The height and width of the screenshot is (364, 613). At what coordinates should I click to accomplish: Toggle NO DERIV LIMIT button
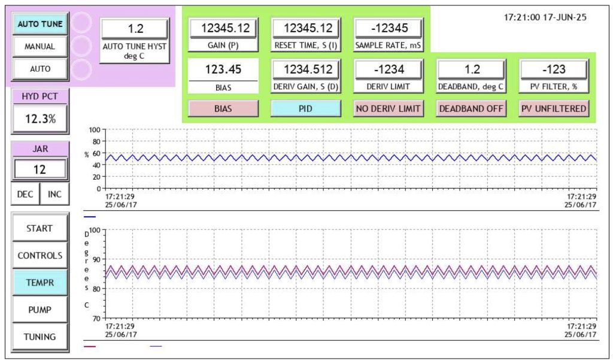389,109
